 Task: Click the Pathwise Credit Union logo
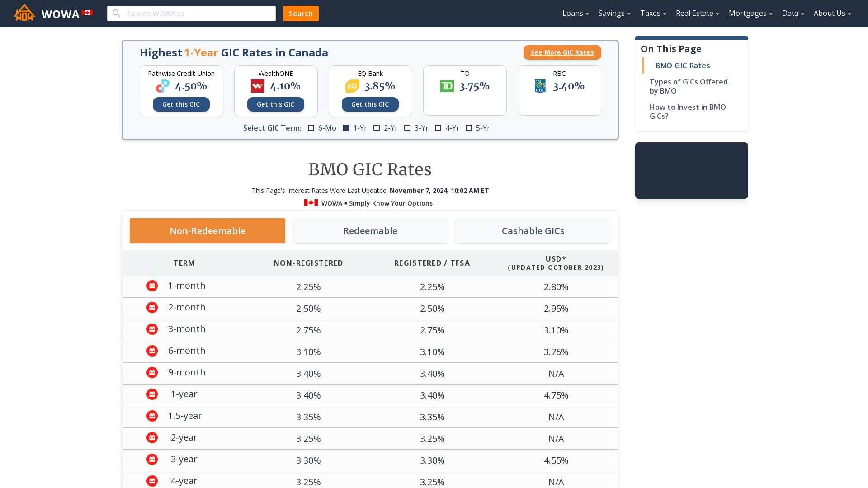point(162,86)
